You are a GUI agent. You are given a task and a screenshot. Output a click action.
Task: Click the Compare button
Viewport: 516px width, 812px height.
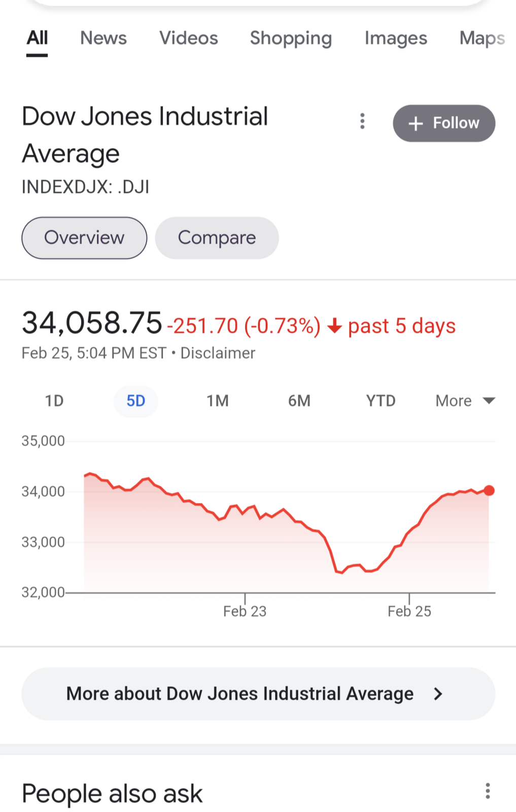tap(217, 238)
